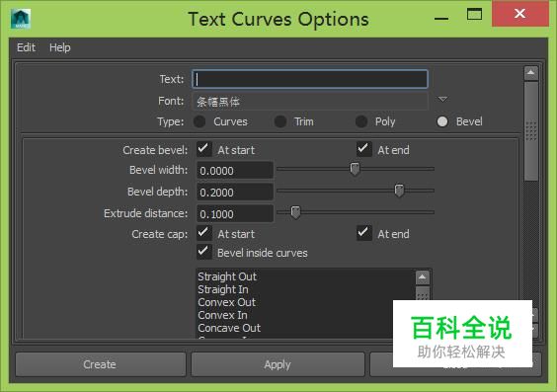Click the Extrude distance value field
The height and width of the screenshot is (392, 557).
click(x=235, y=214)
